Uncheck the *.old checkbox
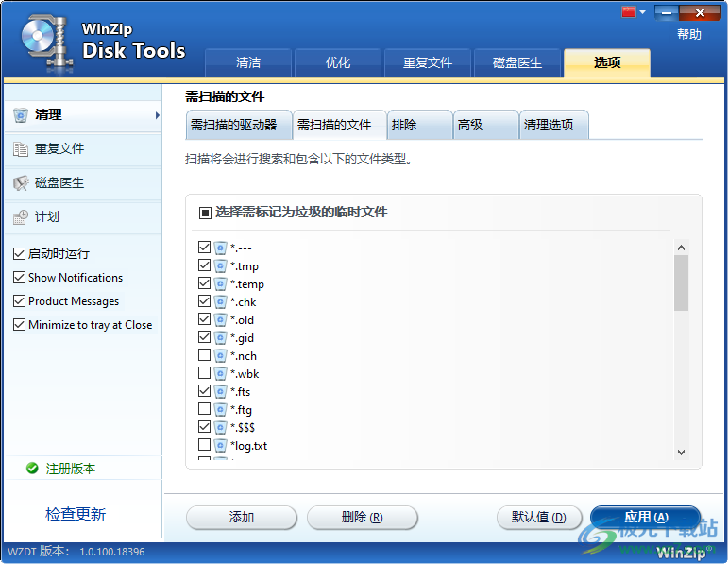Viewport: 728px width, 564px height. [204, 318]
